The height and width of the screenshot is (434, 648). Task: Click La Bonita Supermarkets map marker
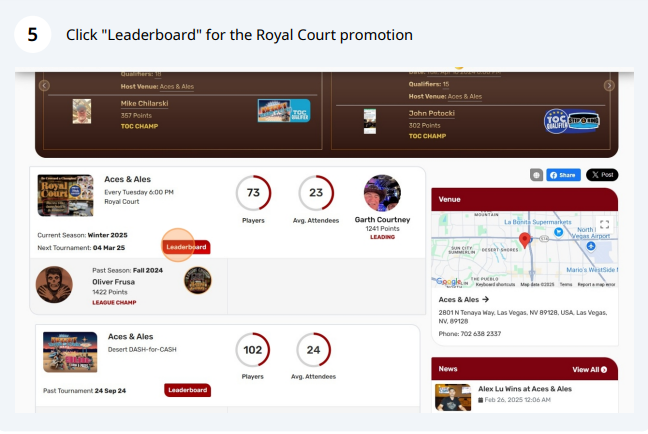click(558, 232)
